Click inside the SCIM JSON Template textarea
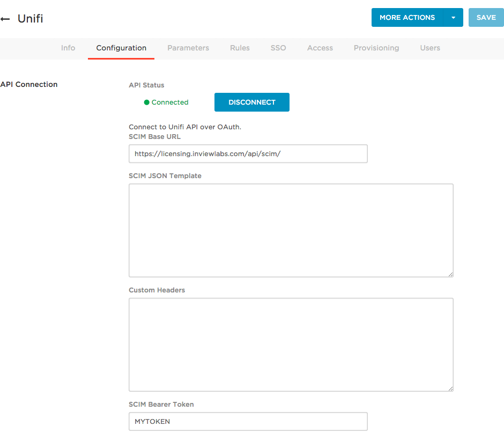Viewport: 504px width, 433px height. click(291, 230)
